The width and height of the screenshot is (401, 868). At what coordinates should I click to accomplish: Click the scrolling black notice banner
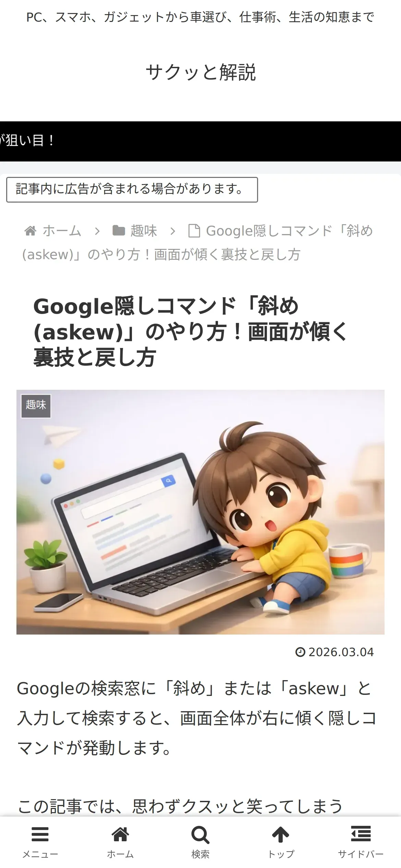[200, 141]
